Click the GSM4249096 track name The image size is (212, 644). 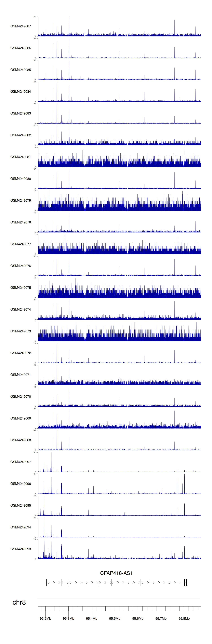pos(20,483)
